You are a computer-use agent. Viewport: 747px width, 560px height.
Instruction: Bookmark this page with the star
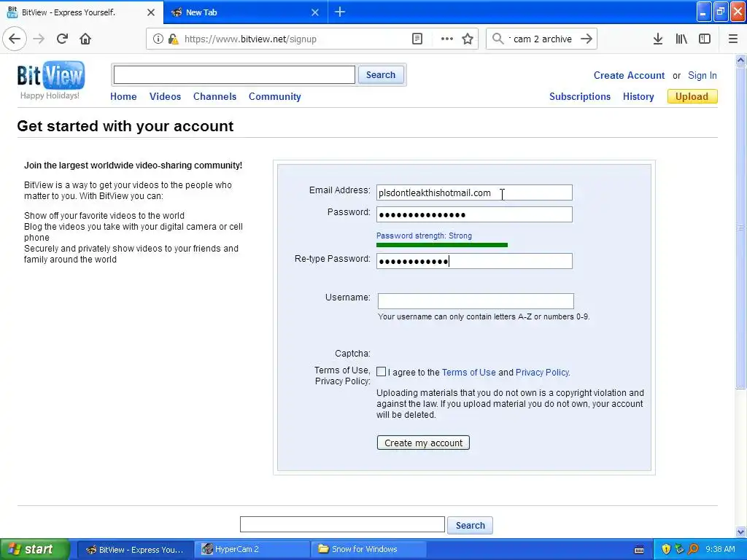[468, 39]
